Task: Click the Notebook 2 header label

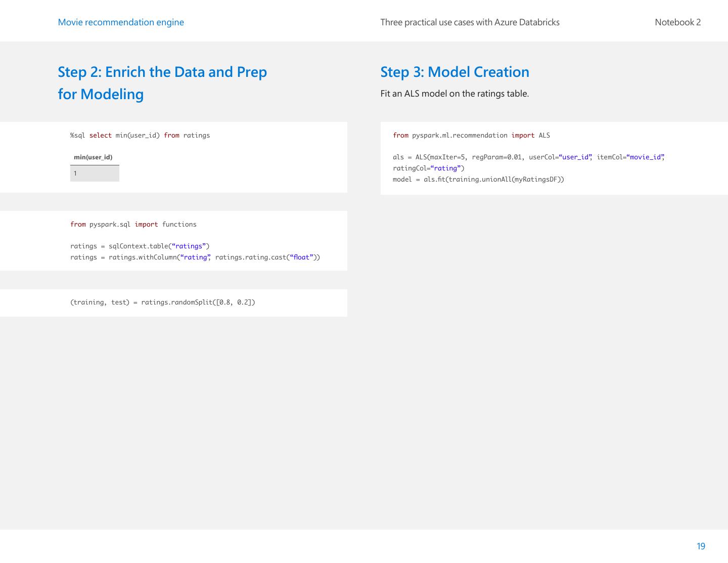Action: click(x=677, y=22)
